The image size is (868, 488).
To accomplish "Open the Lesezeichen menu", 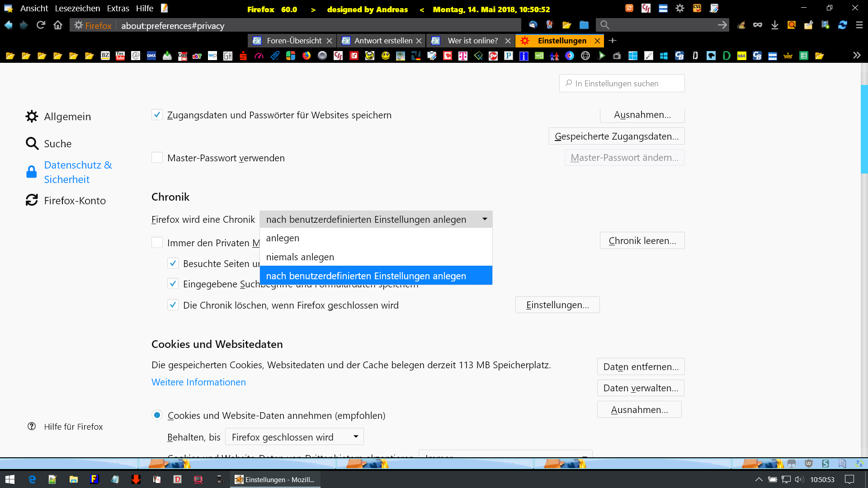I will 77,9.
